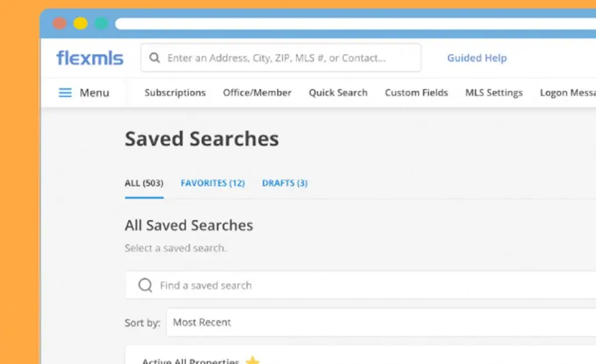Click the green maximize window dot
Viewport: 596px width, 364px height.
101,24
